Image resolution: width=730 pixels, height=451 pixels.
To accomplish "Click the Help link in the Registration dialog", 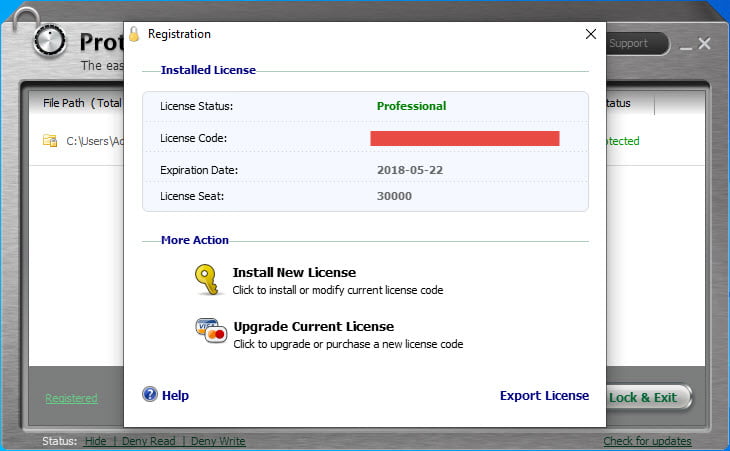I will pyautogui.click(x=175, y=395).
